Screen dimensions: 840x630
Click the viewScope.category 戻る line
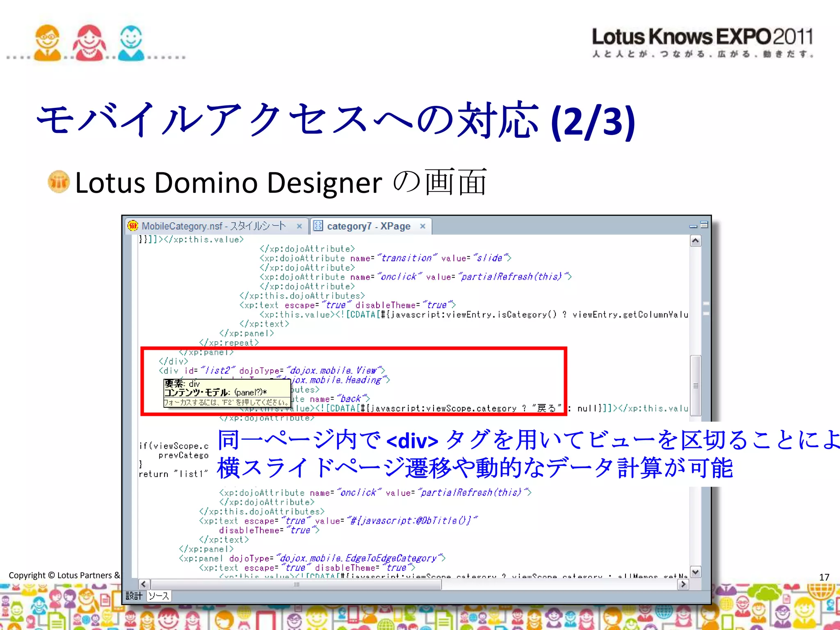tap(463, 408)
